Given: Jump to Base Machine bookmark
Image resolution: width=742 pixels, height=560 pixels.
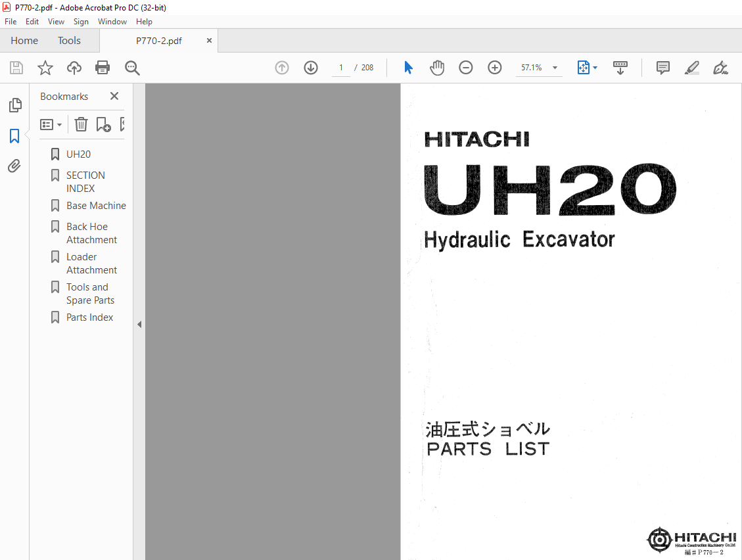Looking at the screenshot, I should (x=96, y=206).
